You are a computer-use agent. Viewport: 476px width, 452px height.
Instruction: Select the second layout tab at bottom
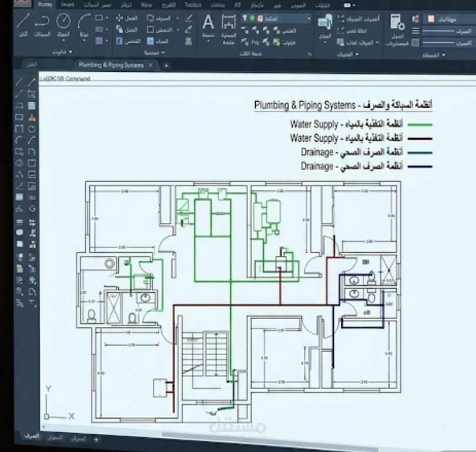pyautogui.click(x=55, y=437)
